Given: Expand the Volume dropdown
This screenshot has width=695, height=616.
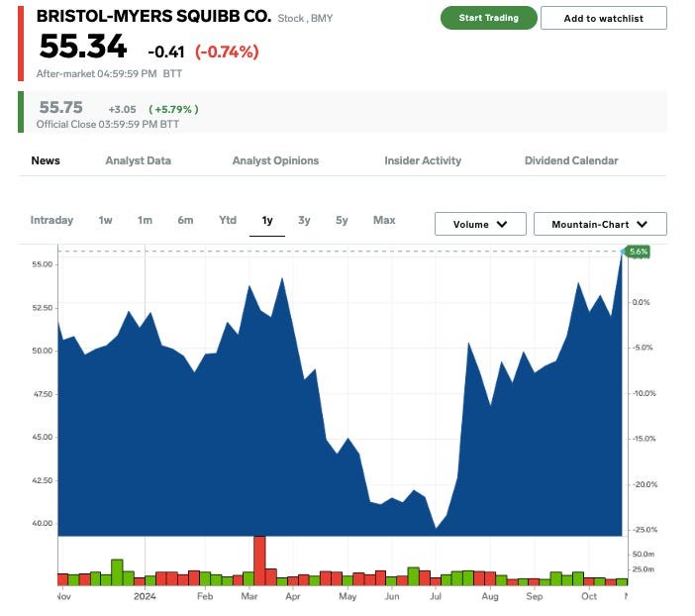Looking at the screenshot, I should (x=480, y=224).
